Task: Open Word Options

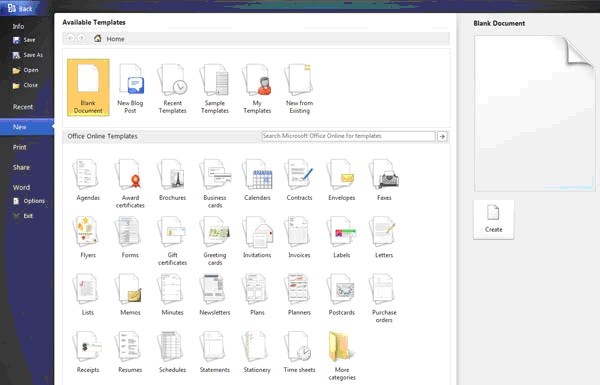Action: [29, 201]
